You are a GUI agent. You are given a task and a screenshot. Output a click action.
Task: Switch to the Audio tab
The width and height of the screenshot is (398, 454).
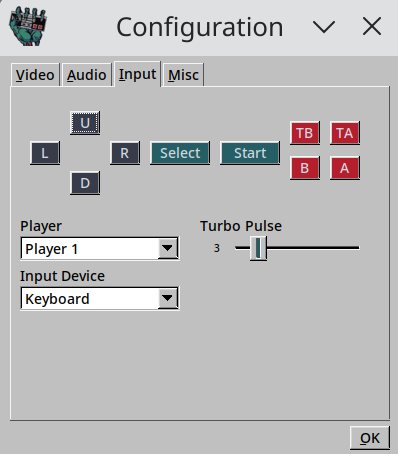tap(87, 75)
